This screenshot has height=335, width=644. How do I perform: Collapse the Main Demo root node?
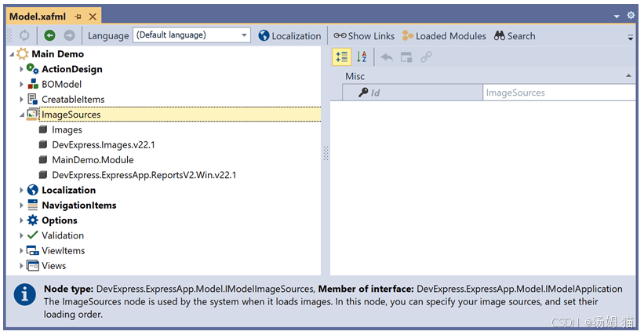pos(12,54)
